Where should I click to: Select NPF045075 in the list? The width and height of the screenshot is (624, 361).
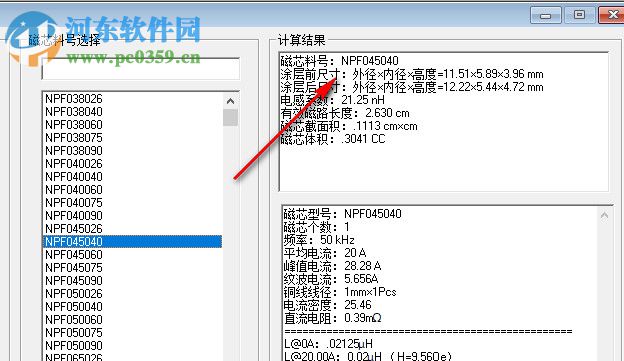(x=74, y=268)
